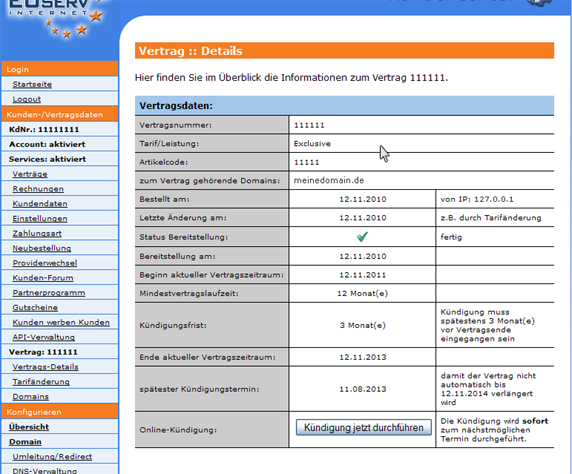Click the z.B. durch Tarifänderung note
The height and width of the screenshot is (474, 572).
click(x=491, y=218)
